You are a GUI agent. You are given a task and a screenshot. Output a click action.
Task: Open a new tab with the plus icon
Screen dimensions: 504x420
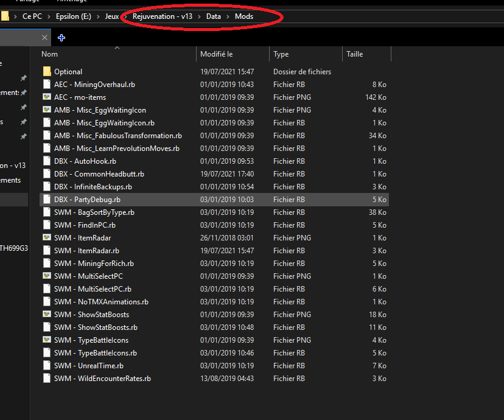tap(61, 38)
